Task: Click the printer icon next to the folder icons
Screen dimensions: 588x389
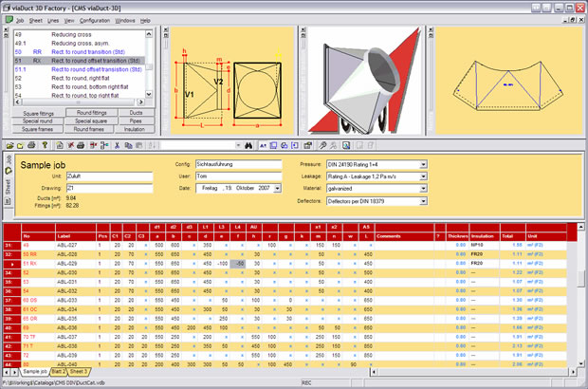Action: click(x=31, y=145)
